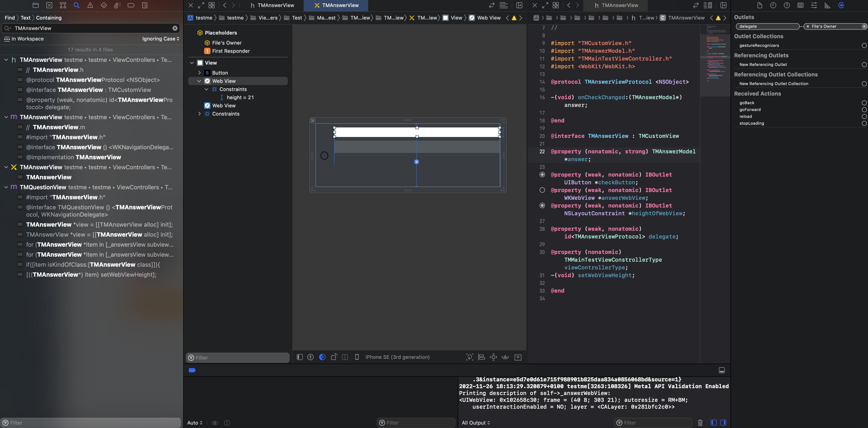Toggle canvas appearance light/dark
This screenshot has height=428, width=868.
point(323,357)
